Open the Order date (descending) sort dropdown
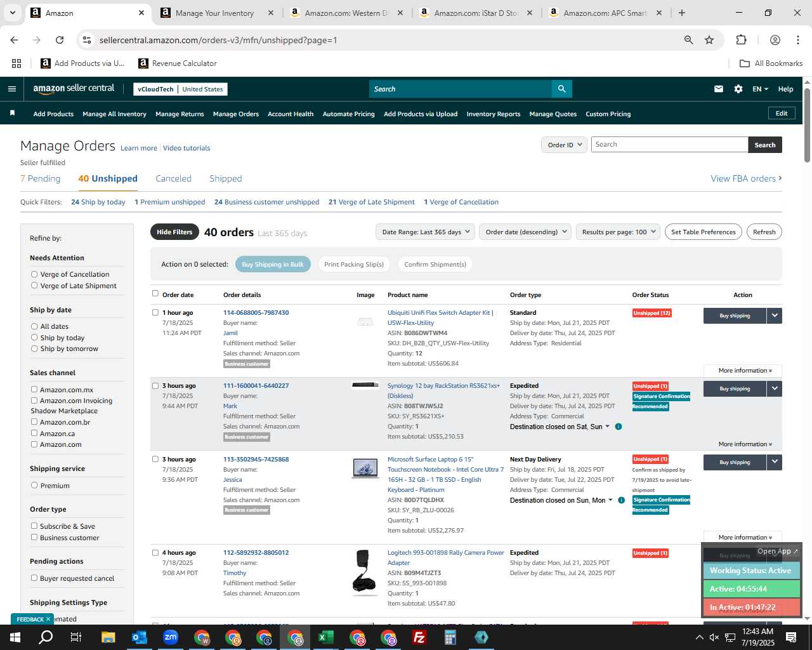This screenshot has width=812, height=650. 525,232
